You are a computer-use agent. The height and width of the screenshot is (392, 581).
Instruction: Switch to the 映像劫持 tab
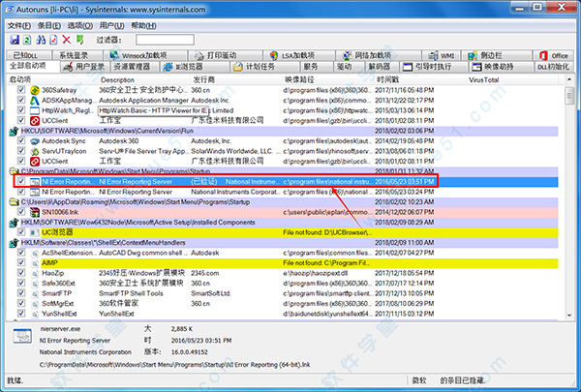point(502,67)
